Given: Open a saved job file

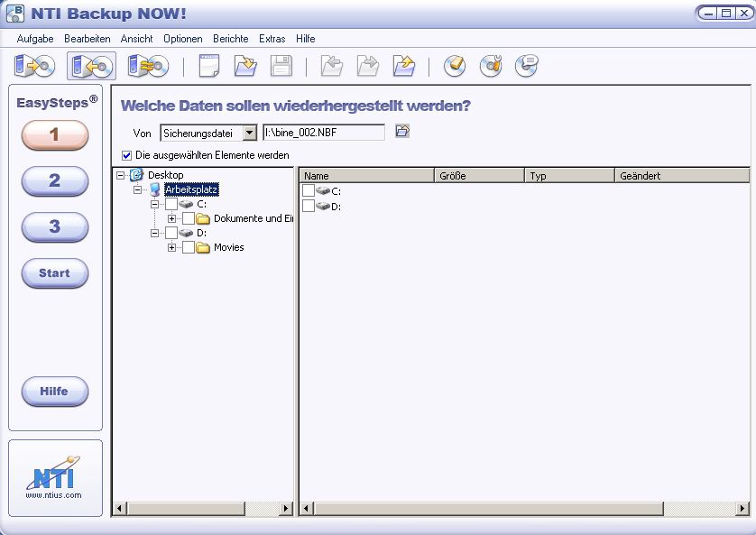Looking at the screenshot, I should tap(245, 66).
